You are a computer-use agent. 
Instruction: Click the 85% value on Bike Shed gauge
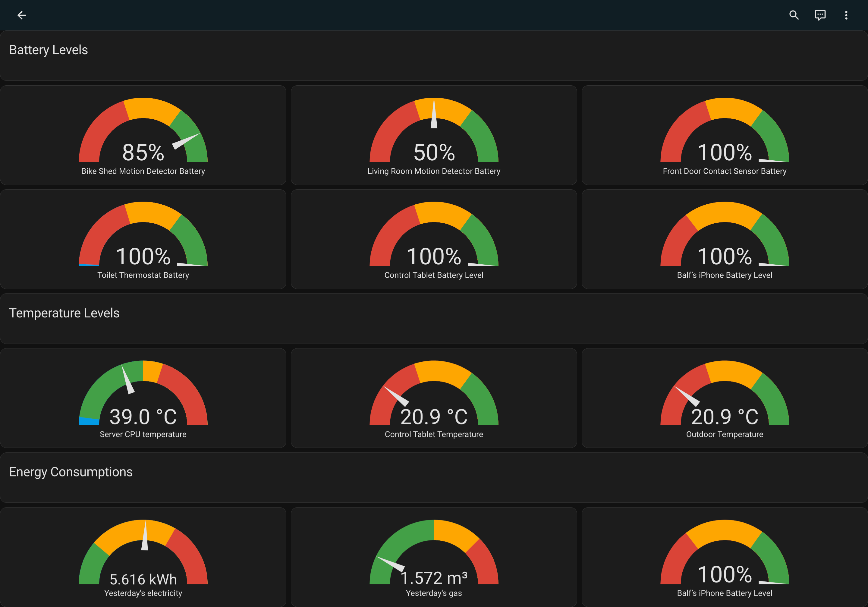pos(143,152)
